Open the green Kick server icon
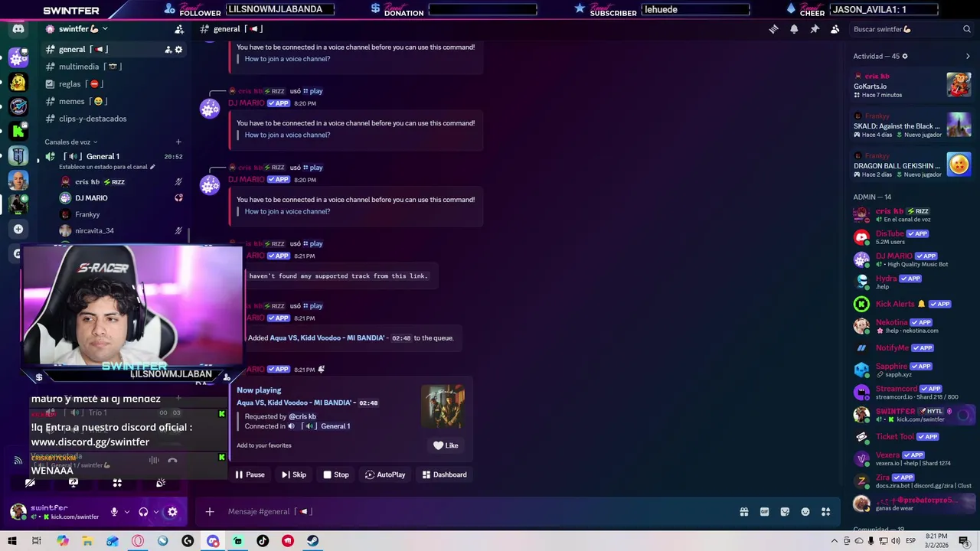Screen dimensions: 980x551 click(x=18, y=132)
